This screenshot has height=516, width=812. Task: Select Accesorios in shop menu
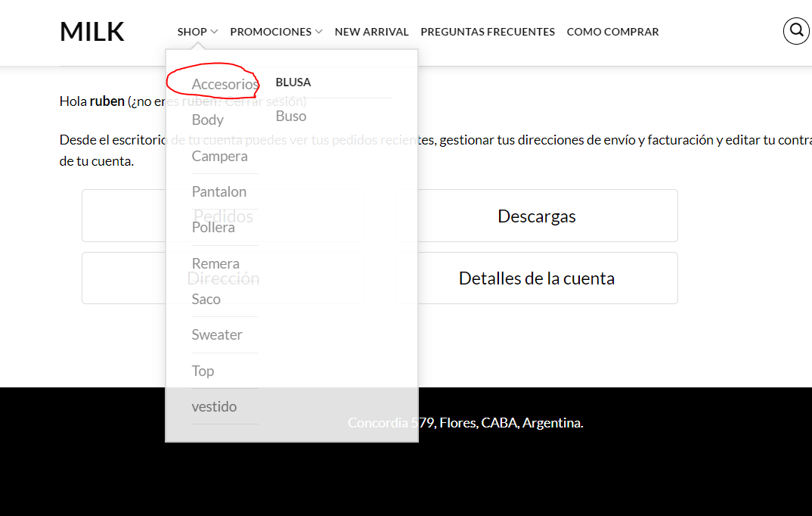point(225,84)
